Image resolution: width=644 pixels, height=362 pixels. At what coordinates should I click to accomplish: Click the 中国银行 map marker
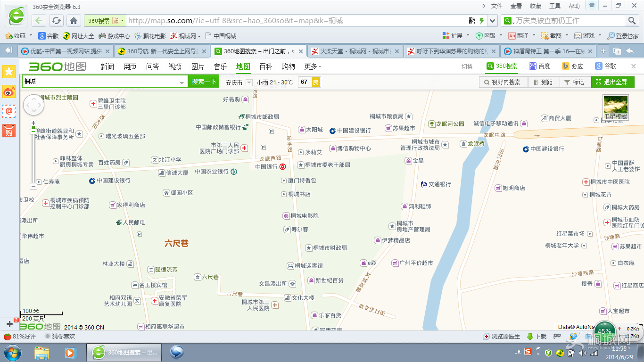coord(282,166)
